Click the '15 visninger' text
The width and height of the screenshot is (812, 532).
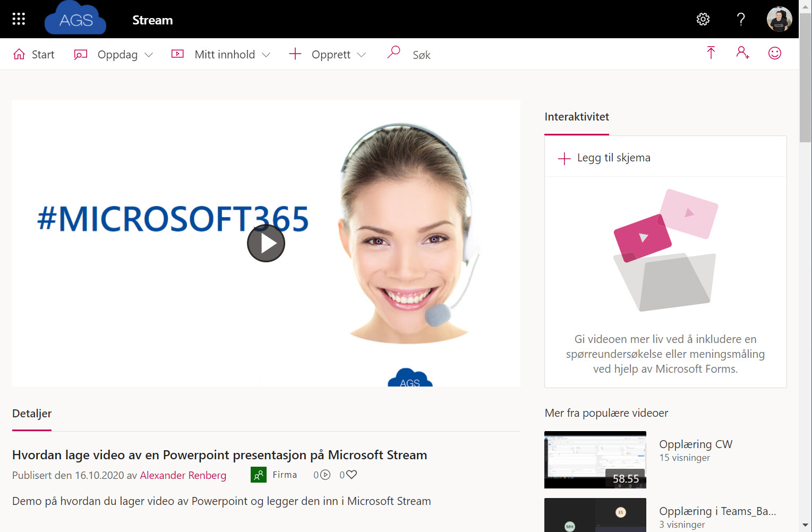click(685, 458)
